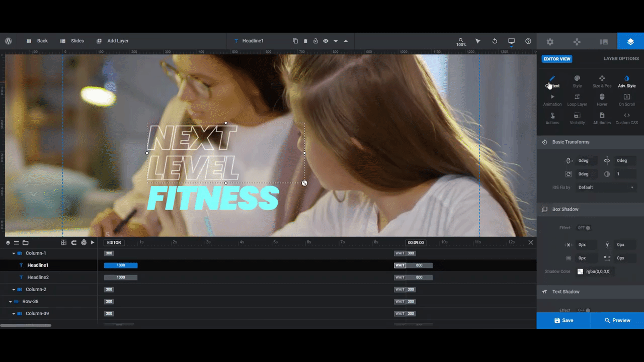Click the timeline snap magnet icon

click(x=74, y=242)
